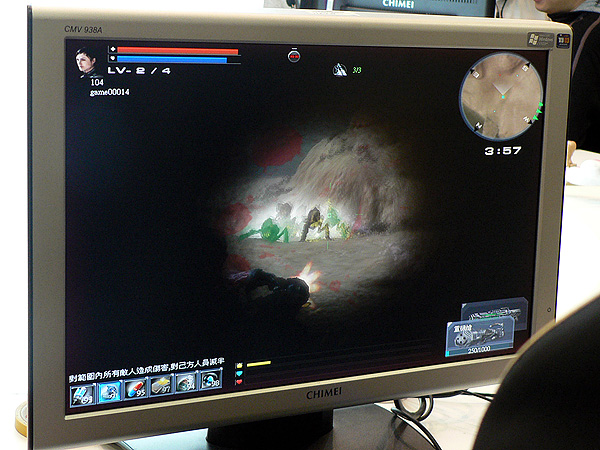The height and width of the screenshot is (450, 600).
Task: Click the CHIMEI logo on monitor bezel
Action: pos(324,393)
